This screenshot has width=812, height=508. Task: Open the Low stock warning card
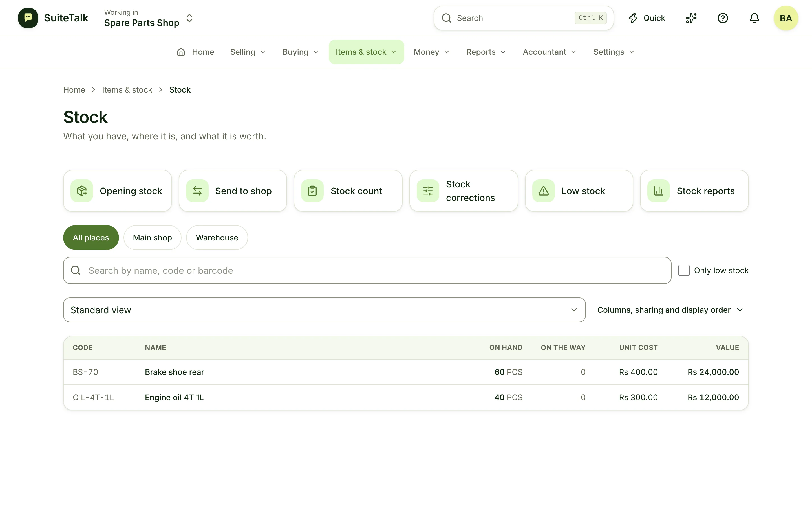tap(579, 191)
